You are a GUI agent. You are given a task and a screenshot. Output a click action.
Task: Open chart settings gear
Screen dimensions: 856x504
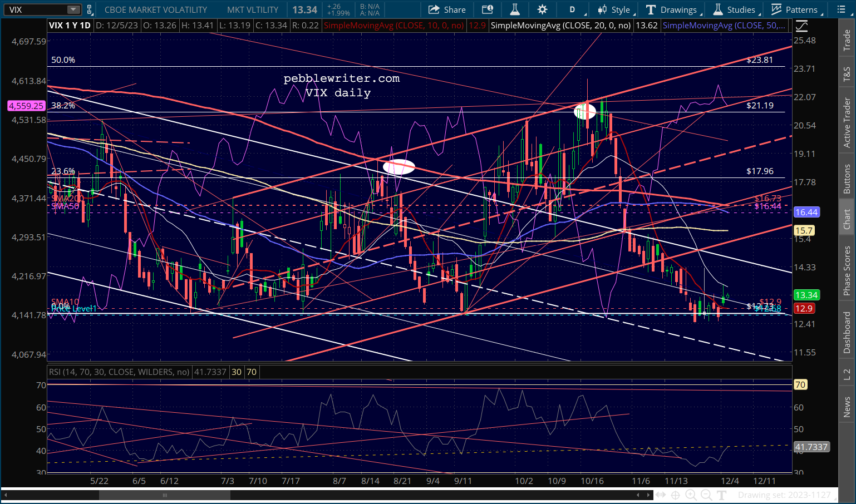(542, 9)
